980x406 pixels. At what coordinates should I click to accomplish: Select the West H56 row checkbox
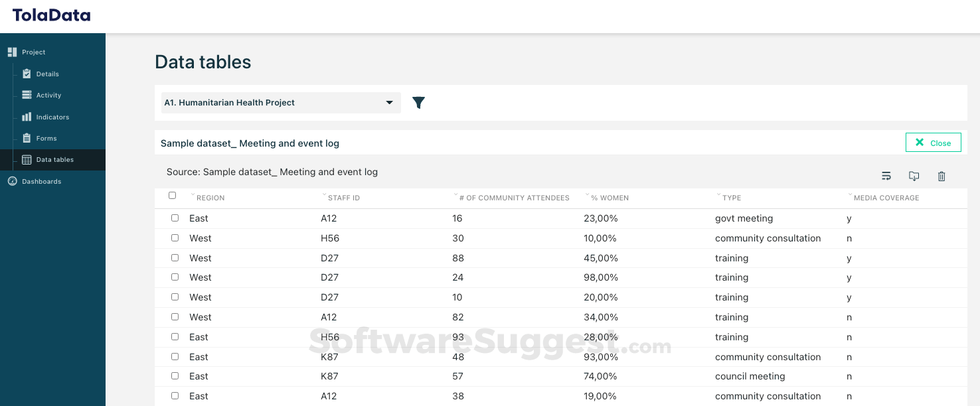pos(175,237)
